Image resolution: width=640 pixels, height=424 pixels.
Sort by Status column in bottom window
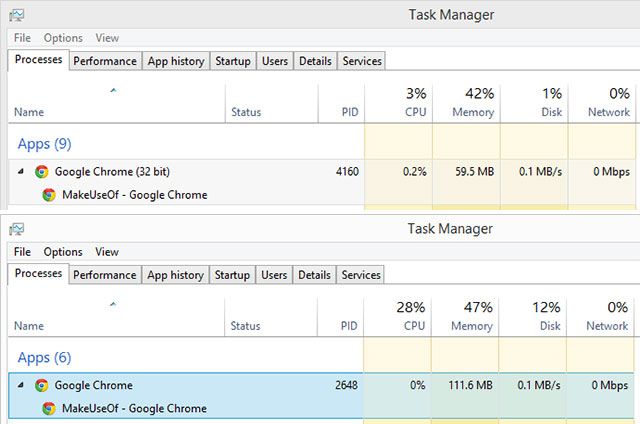271,317
